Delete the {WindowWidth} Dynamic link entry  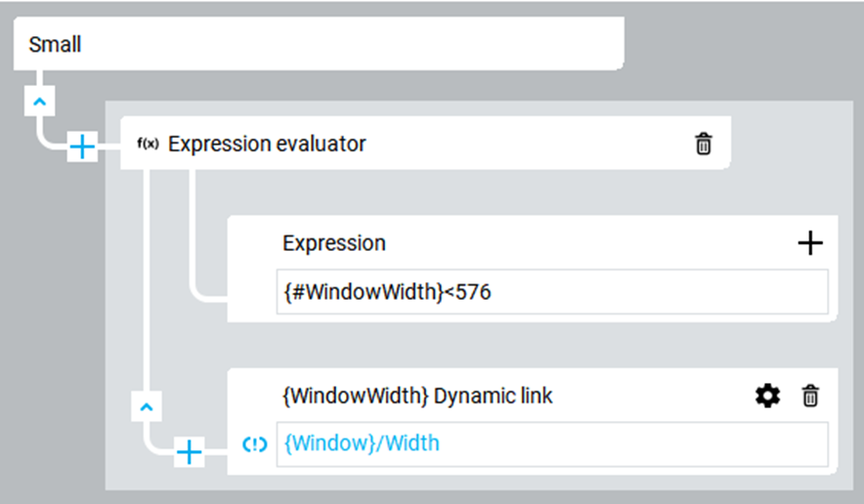tap(810, 396)
